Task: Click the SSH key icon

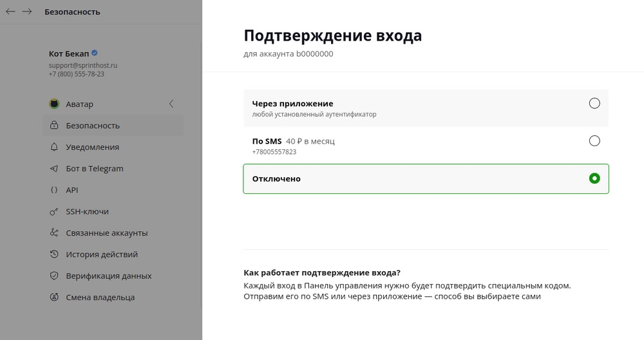Action: pos(55,211)
